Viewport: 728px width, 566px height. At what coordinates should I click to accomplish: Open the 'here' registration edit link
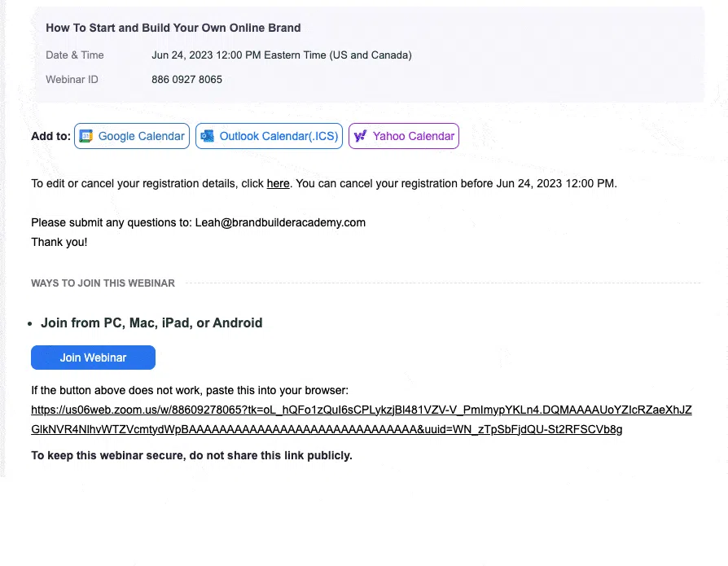[x=278, y=183]
